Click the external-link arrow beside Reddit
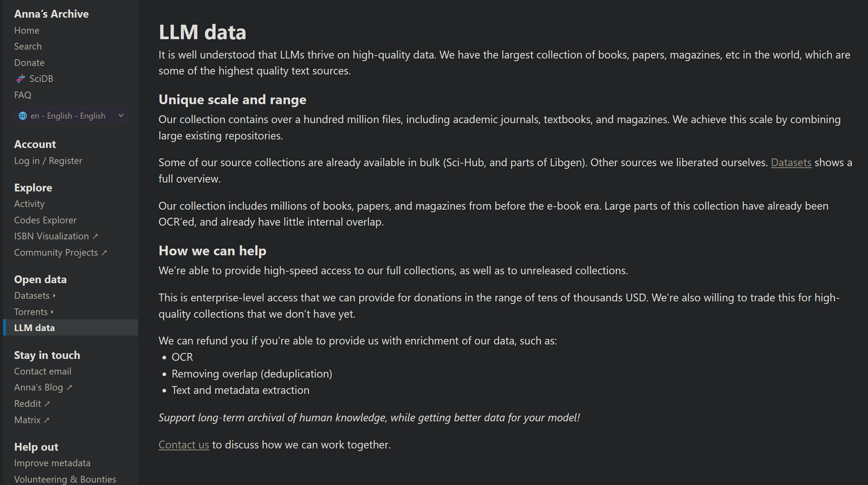Screen dimensions: 868x485 [x=47, y=404]
